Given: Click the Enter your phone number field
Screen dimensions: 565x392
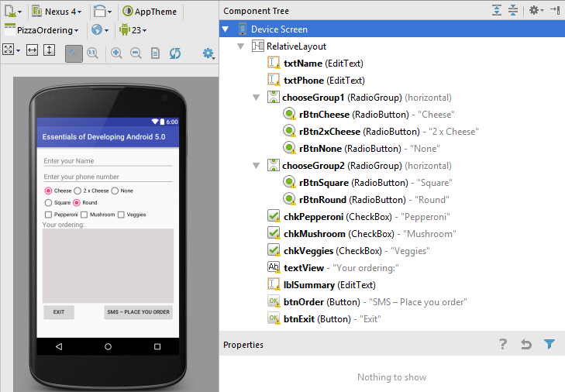Looking at the screenshot, I should click(108, 177).
